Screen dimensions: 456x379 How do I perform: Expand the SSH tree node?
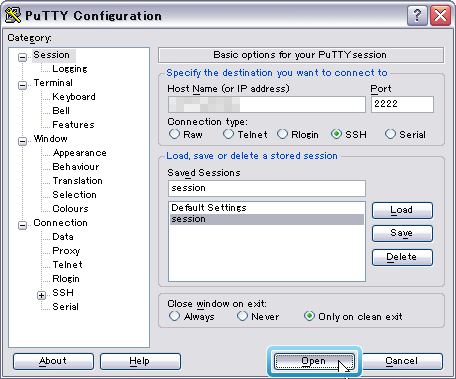pyautogui.click(x=41, y=295)
